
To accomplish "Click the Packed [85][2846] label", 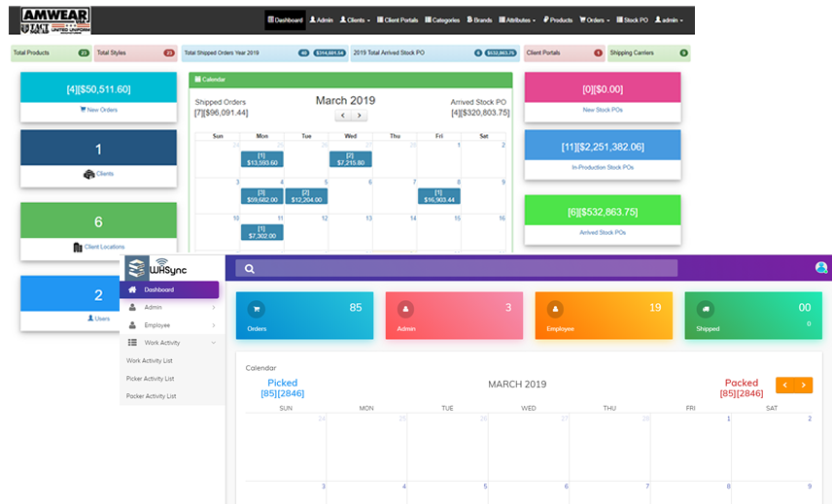I will (742, 387).
